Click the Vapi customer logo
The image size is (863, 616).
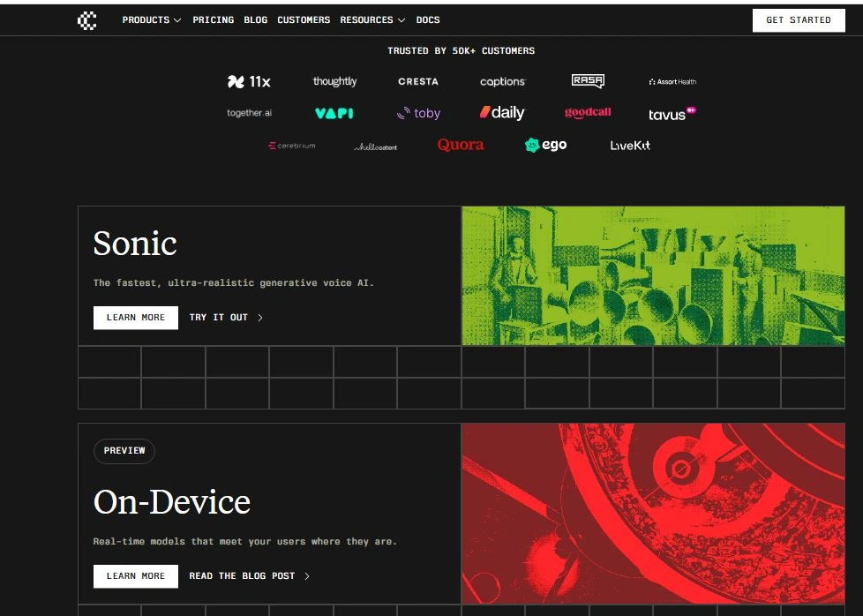tap(334, 113)
